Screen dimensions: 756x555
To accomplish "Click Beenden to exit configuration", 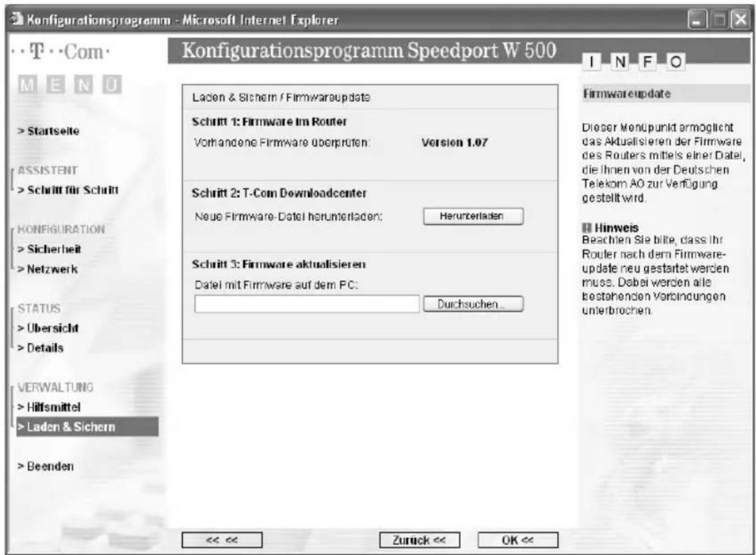I will coord(46,466).
